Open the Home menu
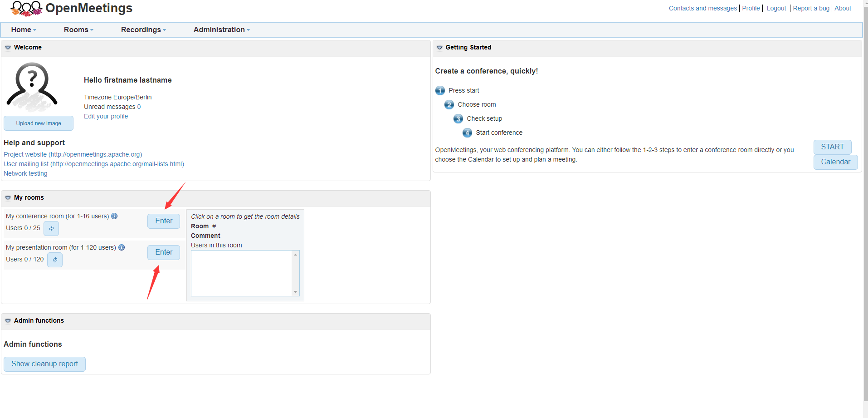Screen dimensions: 868x418 (24, 30)
